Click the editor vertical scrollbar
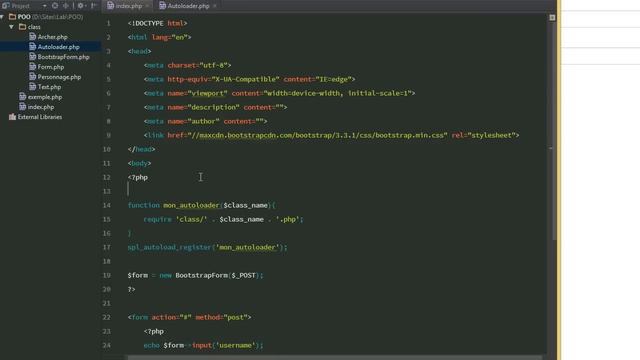Screen dimensions: 640x360 click(554, 131)
